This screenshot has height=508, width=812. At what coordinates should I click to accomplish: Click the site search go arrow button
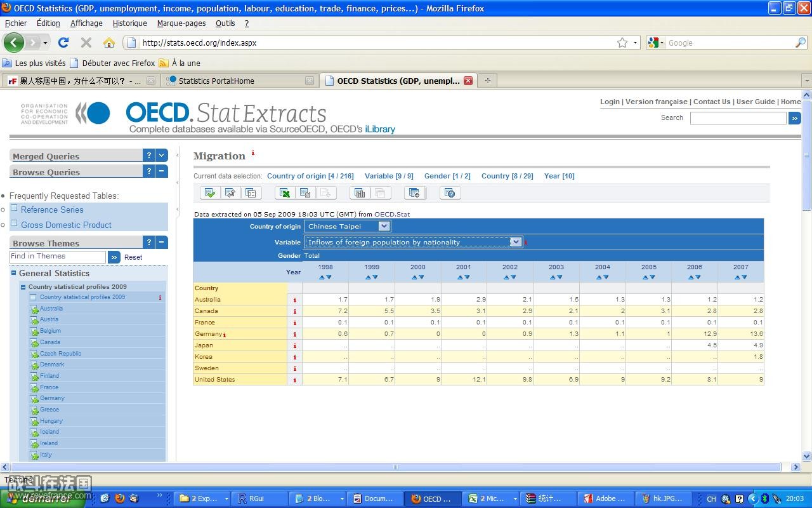[x=794, y=118]
